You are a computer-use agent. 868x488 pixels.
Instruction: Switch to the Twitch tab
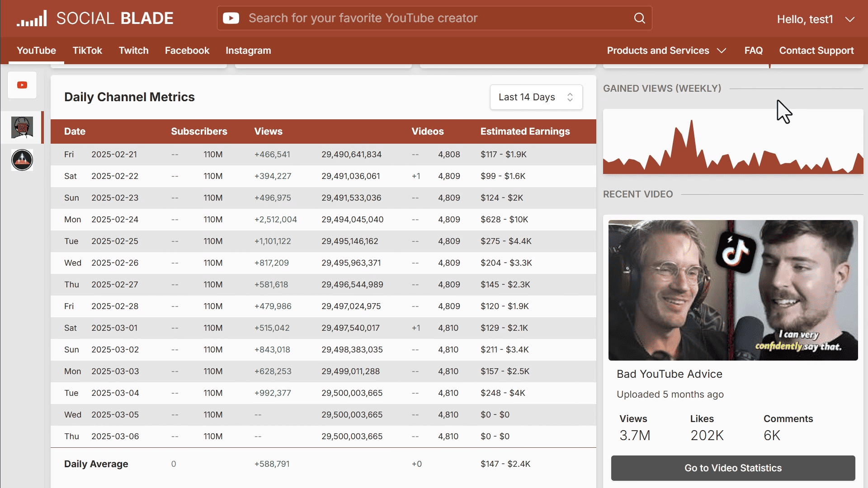[134, 51]
